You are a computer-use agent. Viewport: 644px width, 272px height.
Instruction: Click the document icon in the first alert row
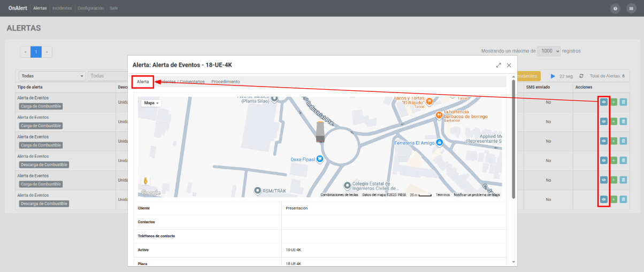(x=623, y=102)
